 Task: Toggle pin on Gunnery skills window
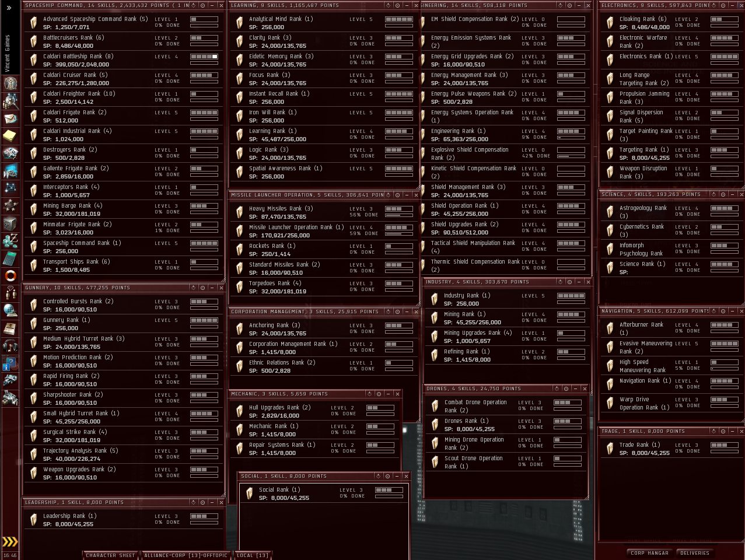tap(202, 288)
